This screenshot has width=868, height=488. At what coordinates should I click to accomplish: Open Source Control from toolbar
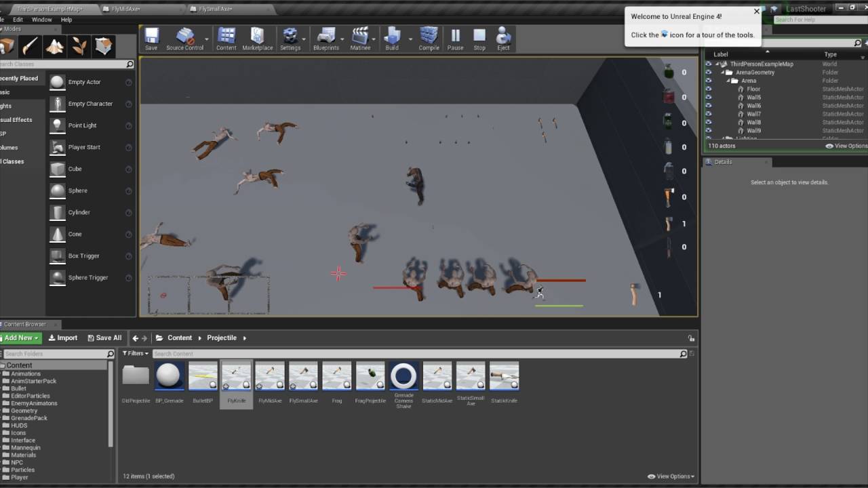pyautogui.click(x=184, y=39)
